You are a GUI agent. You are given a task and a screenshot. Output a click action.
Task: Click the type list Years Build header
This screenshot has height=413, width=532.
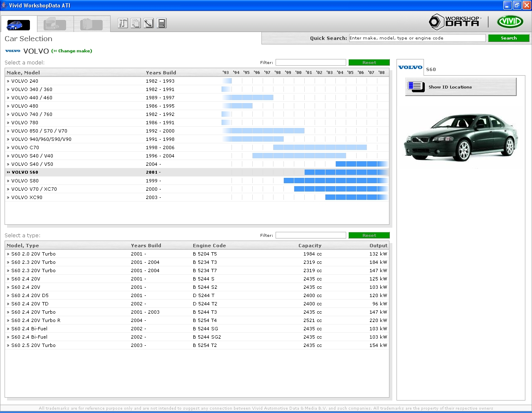(146, 246)
